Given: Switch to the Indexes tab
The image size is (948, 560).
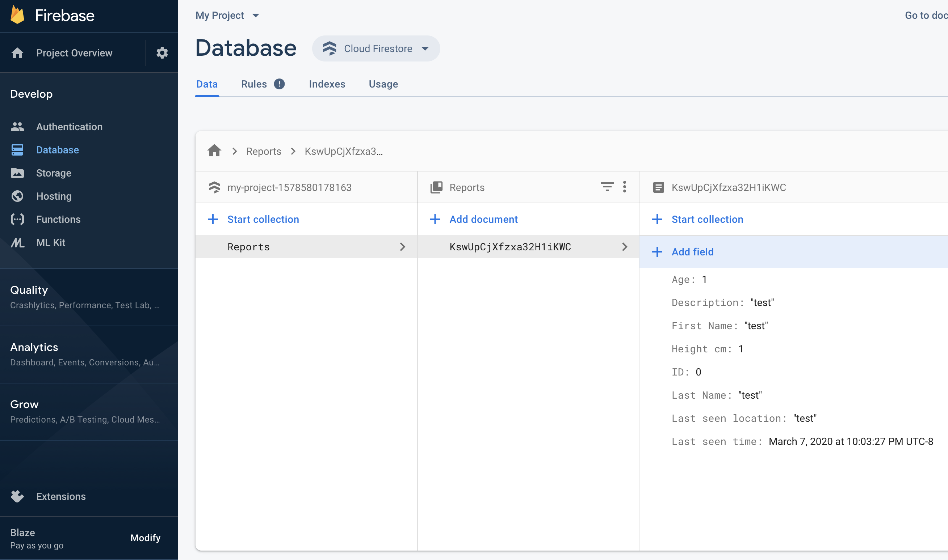Looking at the screenshot, I should point(327,84).
